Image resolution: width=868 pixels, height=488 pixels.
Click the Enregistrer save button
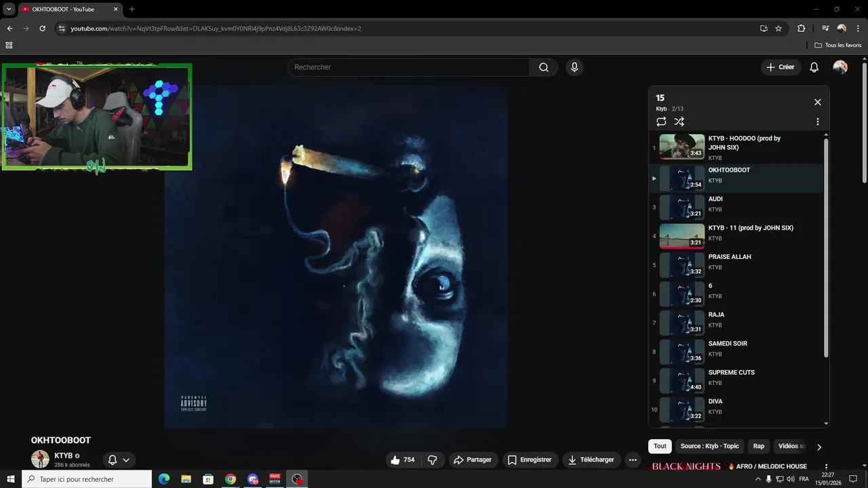pyautogui.click(x=530, y=460)
